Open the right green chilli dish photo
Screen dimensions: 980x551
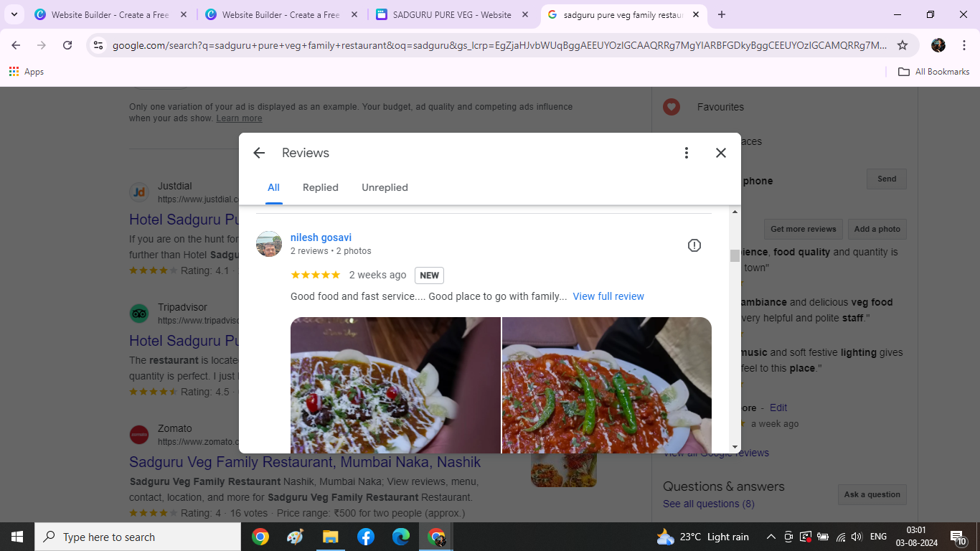click(607, 385)
